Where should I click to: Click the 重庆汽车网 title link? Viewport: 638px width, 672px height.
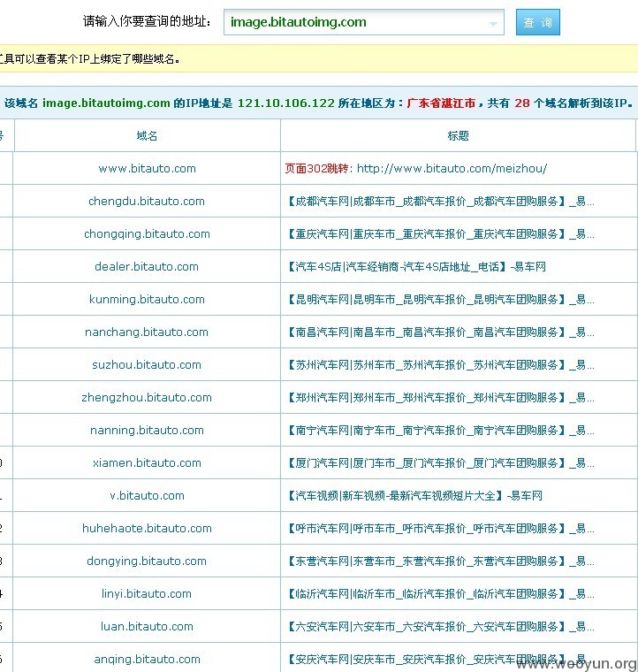tap(441, 234)
